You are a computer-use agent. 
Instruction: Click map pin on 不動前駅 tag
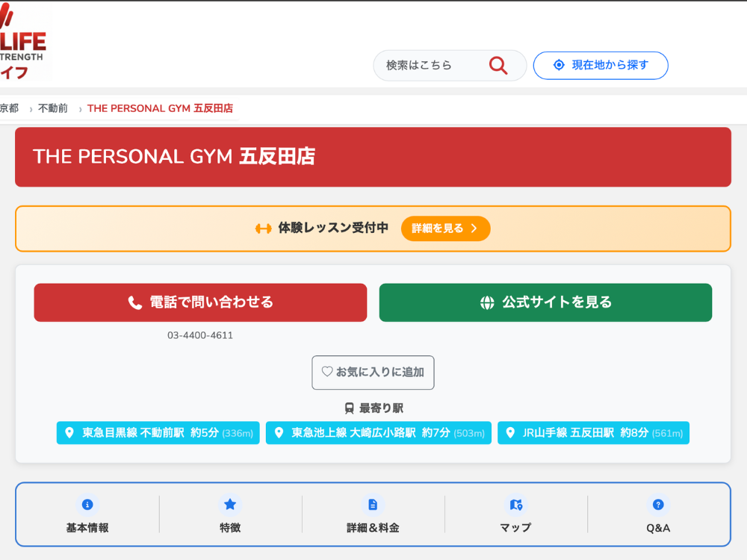click(69, 432)
